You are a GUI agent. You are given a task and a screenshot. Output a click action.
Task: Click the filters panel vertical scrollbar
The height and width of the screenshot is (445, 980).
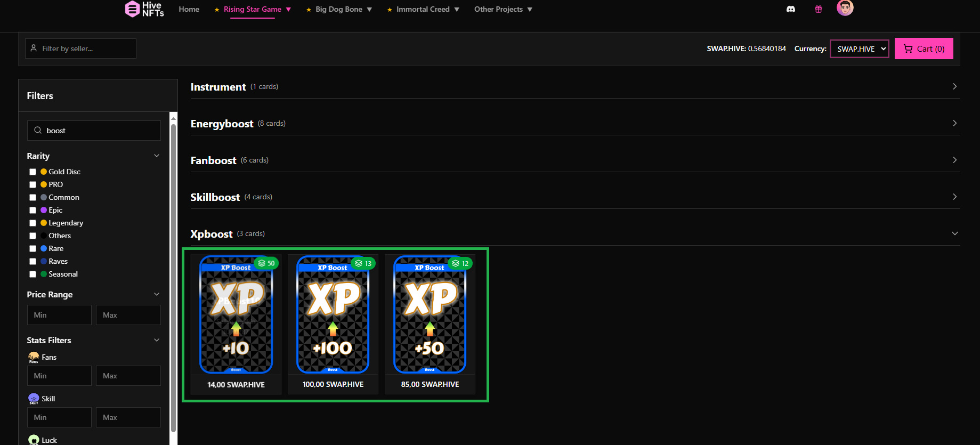[173, 277]
